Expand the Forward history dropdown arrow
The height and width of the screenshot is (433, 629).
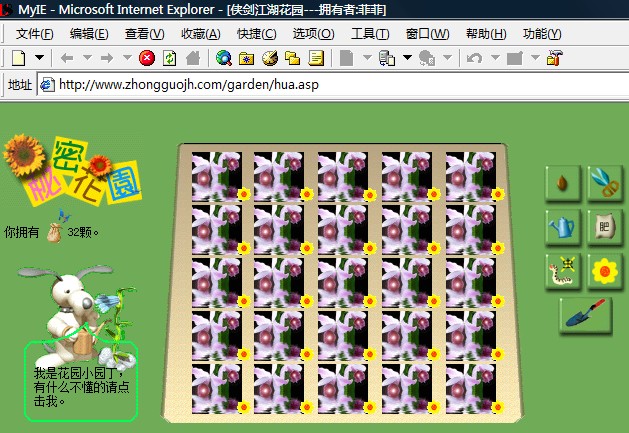(127, 57)
